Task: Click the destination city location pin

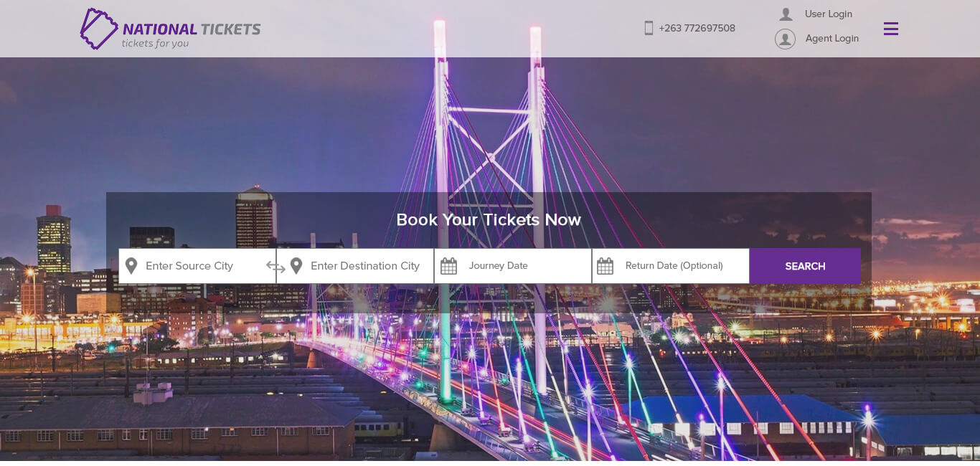Action: (296, 266)
